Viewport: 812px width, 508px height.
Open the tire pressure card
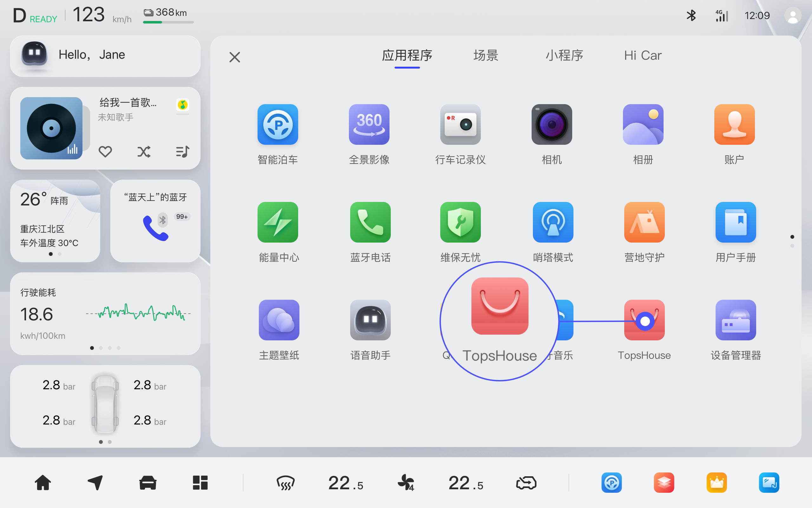coord(105,406)
